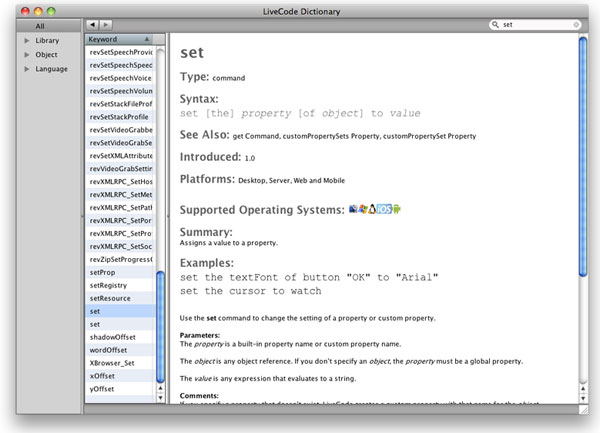Select revSetStackProfile entry
Screen dimensions: 600x433
coord(120,117)
